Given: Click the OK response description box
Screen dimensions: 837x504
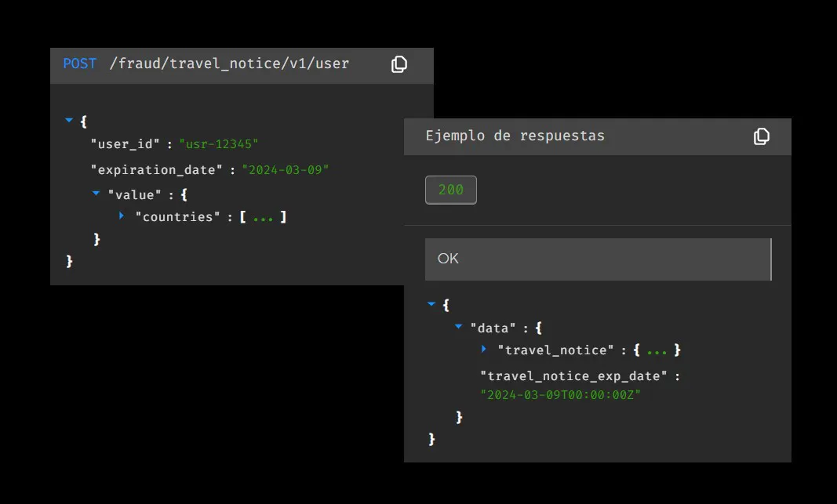Looking at the screenshot, I should 597,259.
